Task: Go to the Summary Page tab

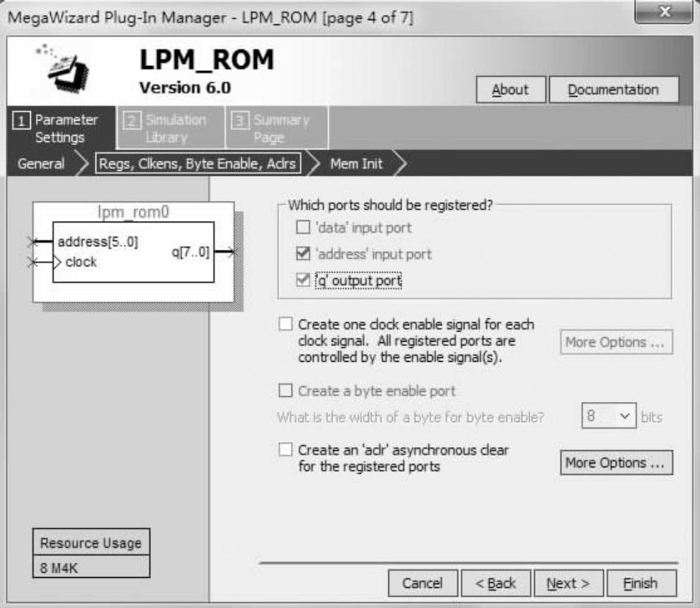Action: tap(277, 128)
